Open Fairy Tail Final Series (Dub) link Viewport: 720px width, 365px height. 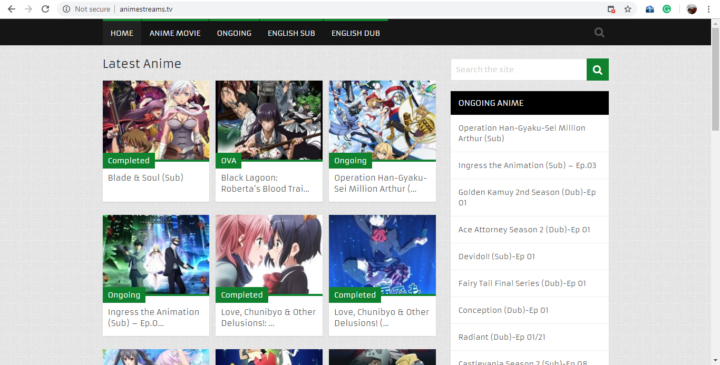click(522, 283)
